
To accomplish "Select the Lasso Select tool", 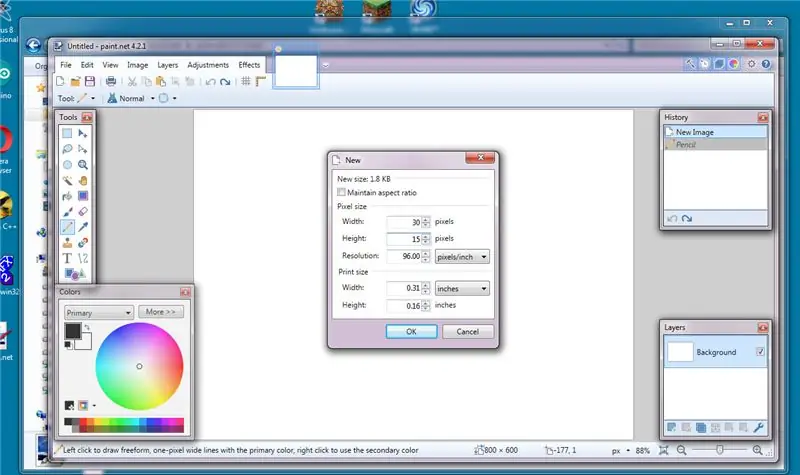I will (67, 149).
